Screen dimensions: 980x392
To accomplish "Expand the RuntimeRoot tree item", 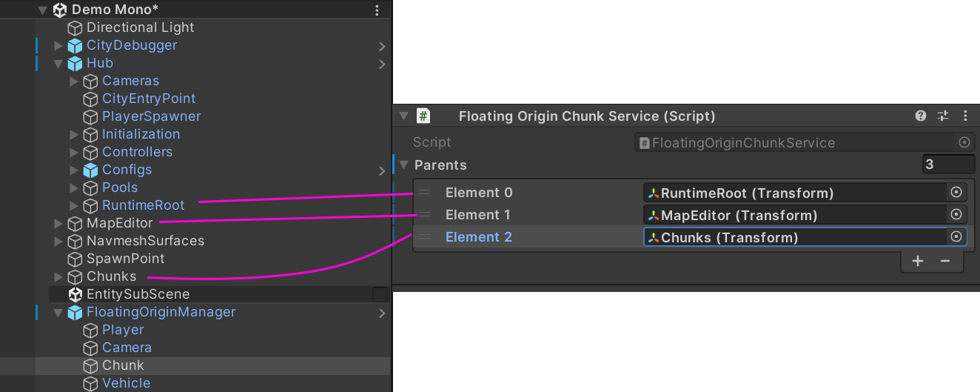I will (73, 205).
